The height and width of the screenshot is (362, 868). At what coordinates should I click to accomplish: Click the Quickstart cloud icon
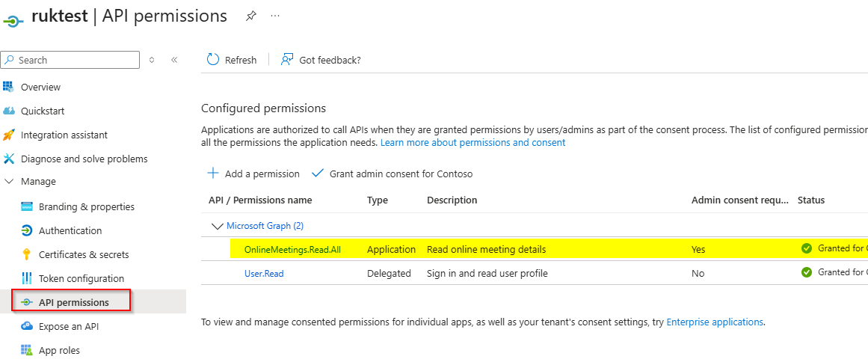[x=9, y=111]
